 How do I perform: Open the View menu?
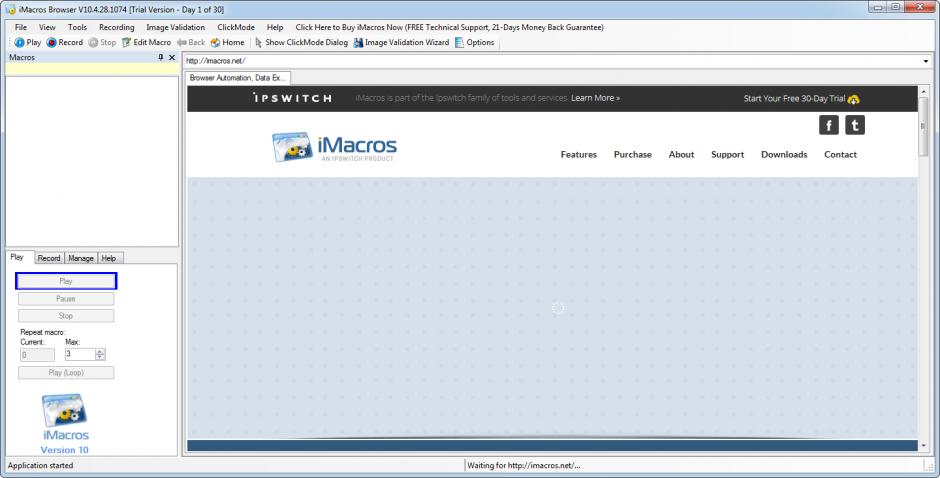tap(47, 28)
